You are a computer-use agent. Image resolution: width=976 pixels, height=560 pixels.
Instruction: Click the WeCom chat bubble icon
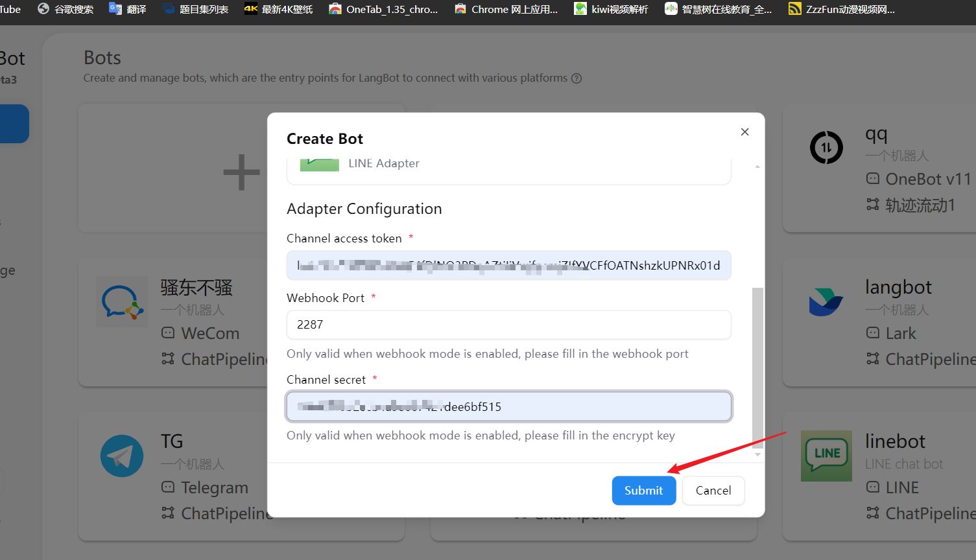point(122,302)
